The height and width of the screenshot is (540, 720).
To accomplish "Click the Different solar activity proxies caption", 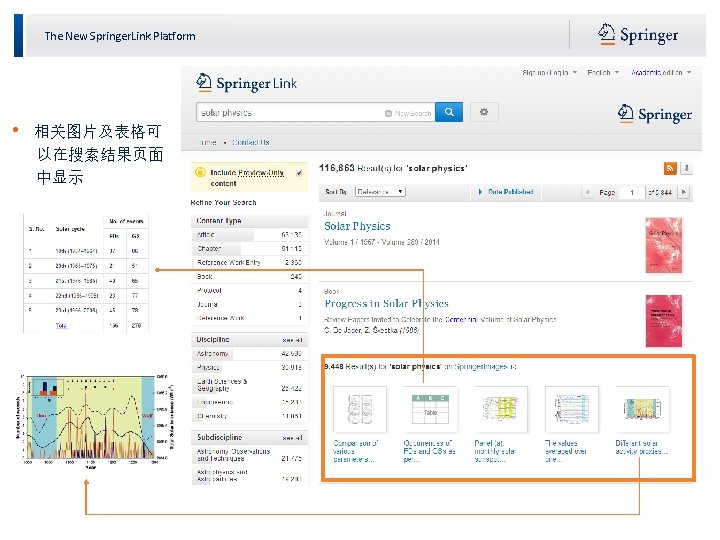I will click(641, 447).
